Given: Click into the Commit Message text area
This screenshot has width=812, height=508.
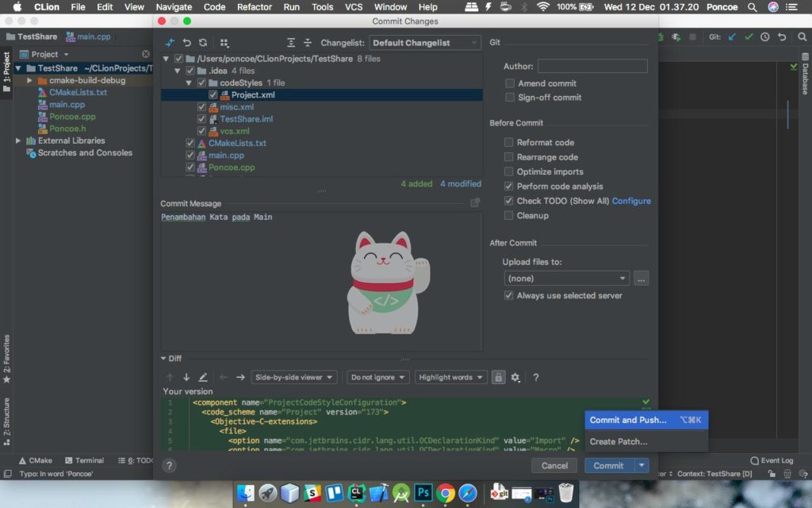Looking at the screenshot, I should coord(321,282).
